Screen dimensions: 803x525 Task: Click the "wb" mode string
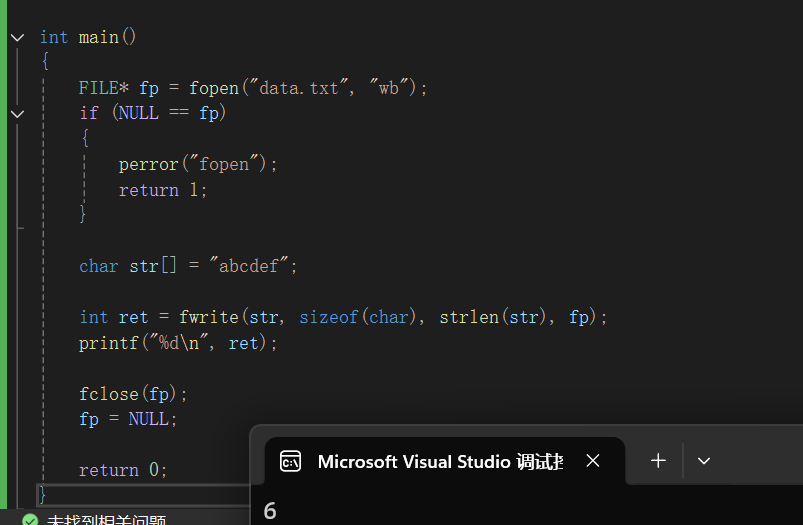point(389,88)
